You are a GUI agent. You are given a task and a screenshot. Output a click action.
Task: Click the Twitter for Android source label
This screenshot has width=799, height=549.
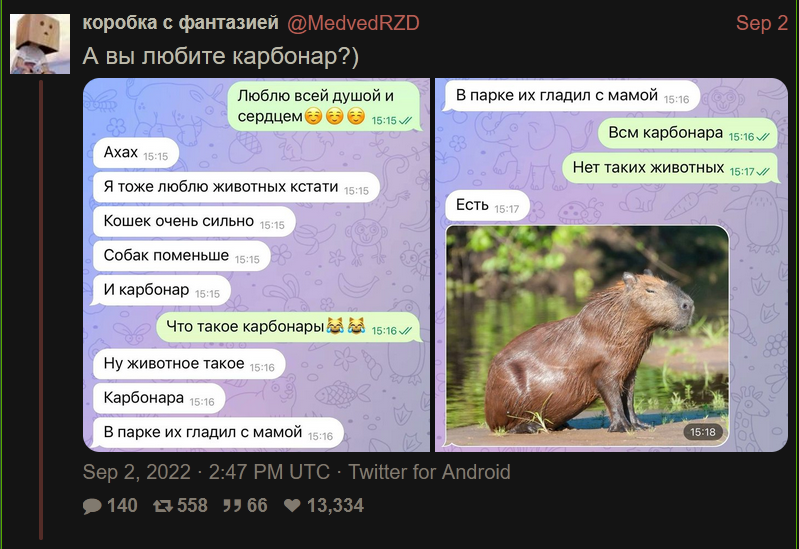pyautogui.click(x=429, y=472)
